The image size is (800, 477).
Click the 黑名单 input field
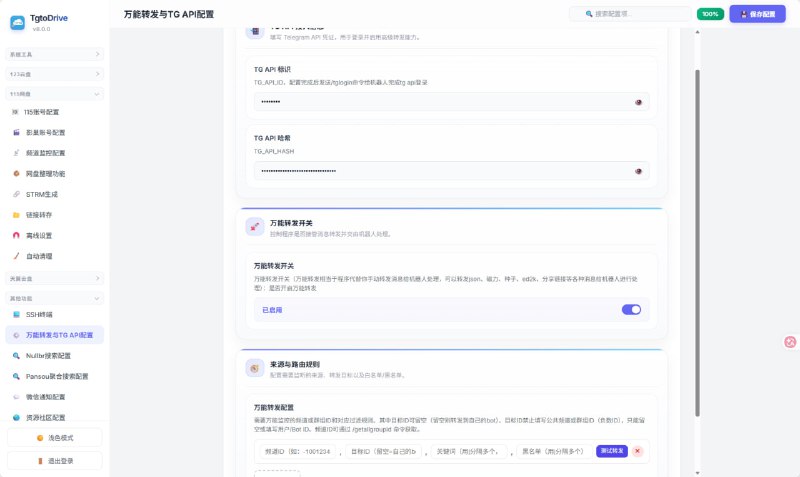(555, 451)
